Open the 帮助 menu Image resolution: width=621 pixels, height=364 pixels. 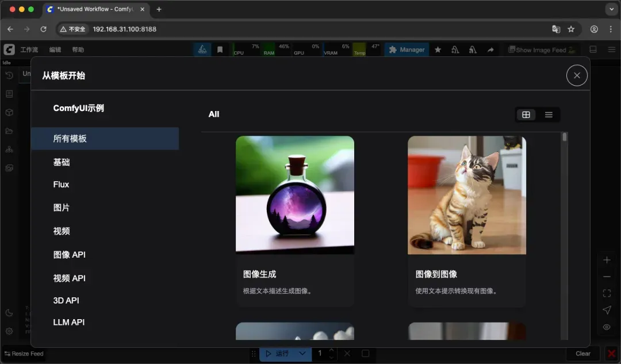[x=78, y=49]
